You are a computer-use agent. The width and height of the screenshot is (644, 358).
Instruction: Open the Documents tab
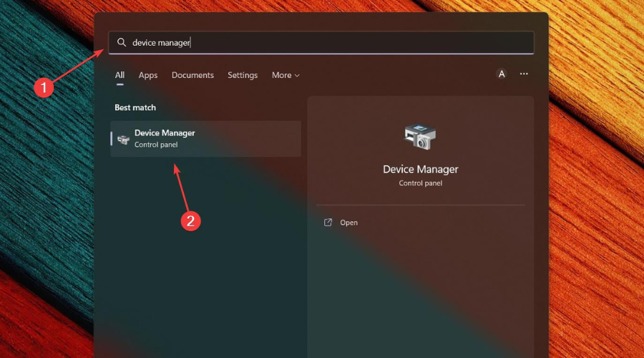point(192,75)
